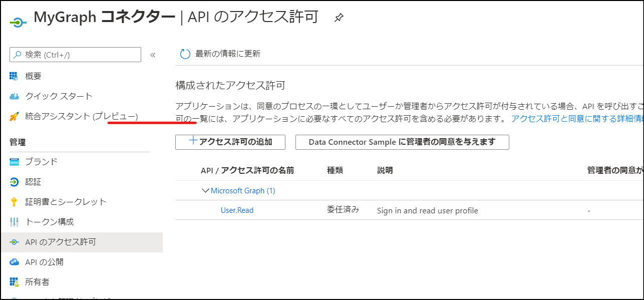This screenshot has height=300, width=644.
Task: Click Sign in and read user profile text
Action: [428, 210]
